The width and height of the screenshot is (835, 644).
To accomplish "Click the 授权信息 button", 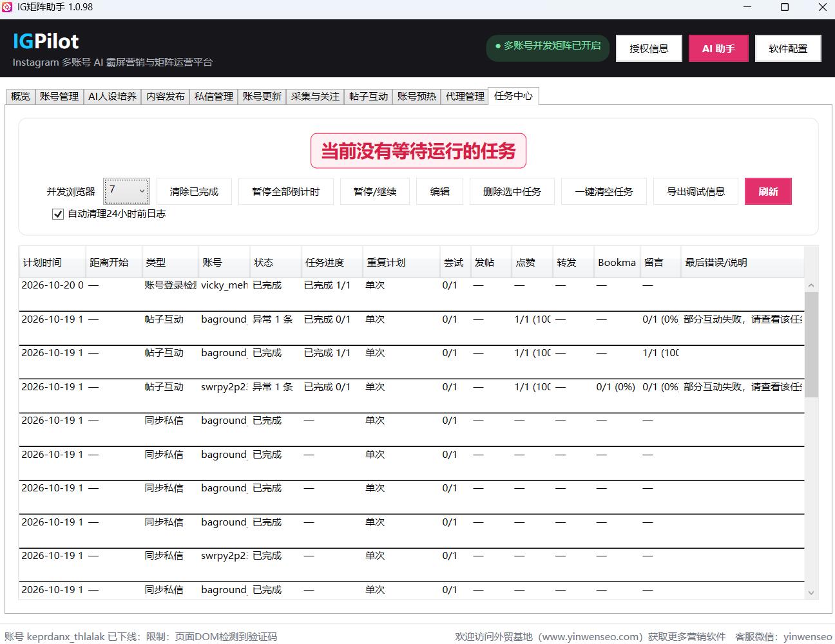I will (649, 48).
